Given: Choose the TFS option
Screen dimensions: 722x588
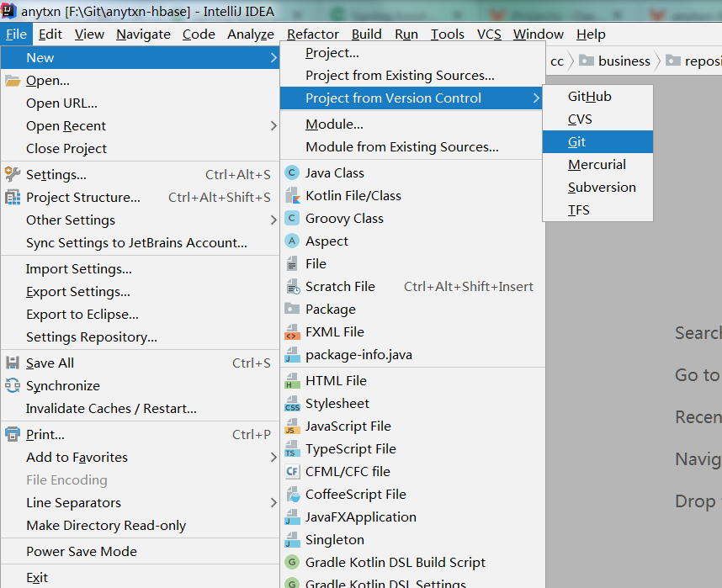Looking at the screenshot, I should pyautogui.click(x=597, y=210).
